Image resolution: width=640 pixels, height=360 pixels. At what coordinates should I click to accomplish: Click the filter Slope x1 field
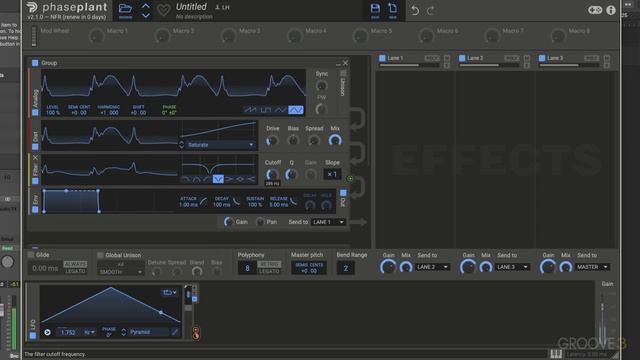pos(332,174)
